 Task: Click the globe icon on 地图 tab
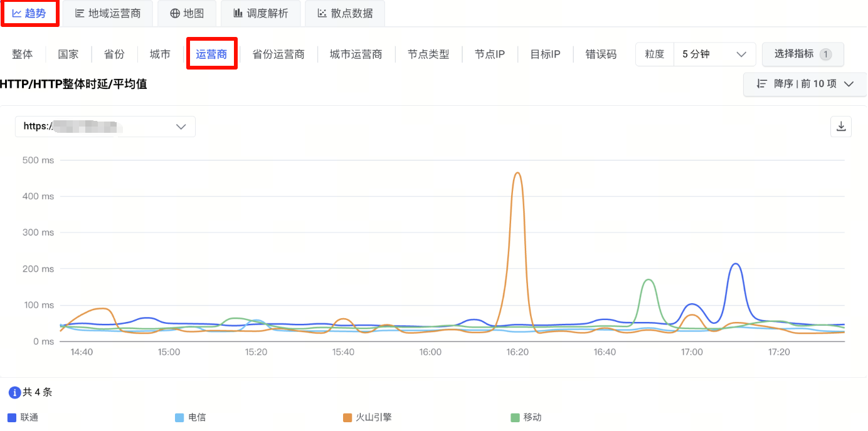point(175,13)
